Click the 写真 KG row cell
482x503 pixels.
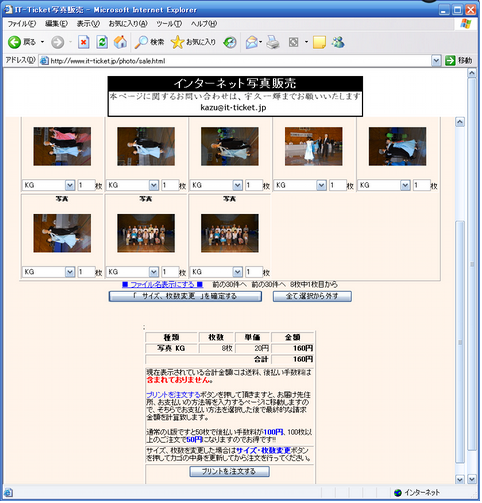click(x=171, y=348)
